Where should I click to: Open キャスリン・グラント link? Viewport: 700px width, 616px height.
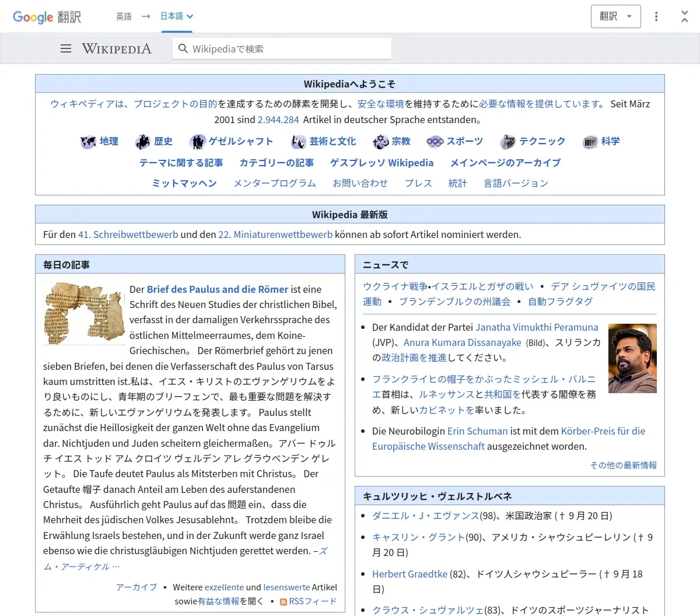(419, 537)
